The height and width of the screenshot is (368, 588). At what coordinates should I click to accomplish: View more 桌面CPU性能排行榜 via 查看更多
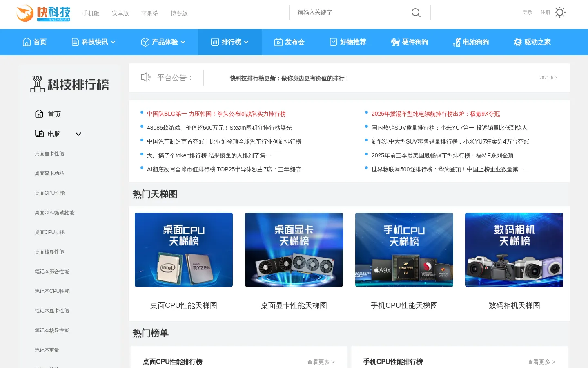pos(321,362)
